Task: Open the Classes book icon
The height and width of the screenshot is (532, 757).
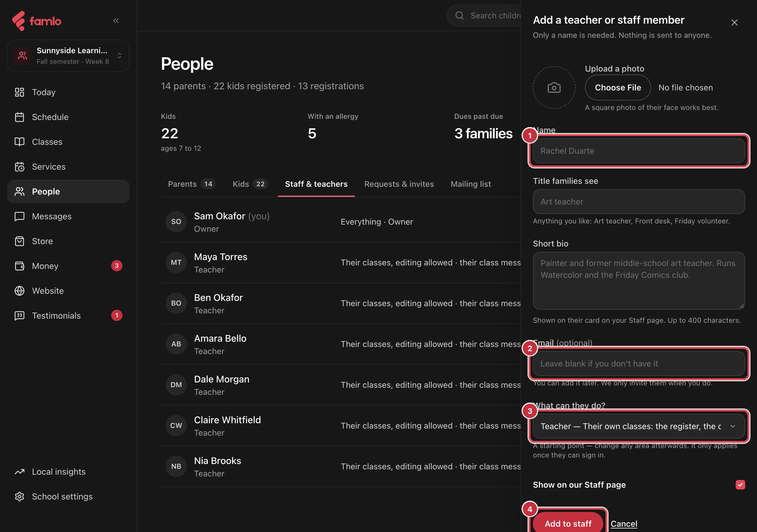Action: pos(20,142)
